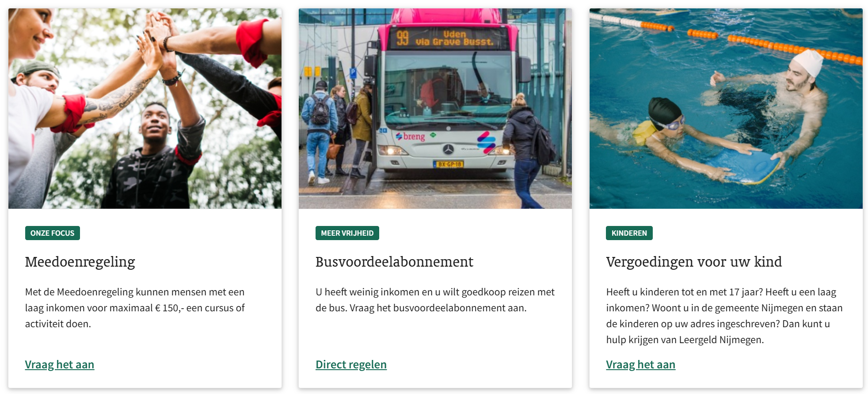Select the MEER VRIJHEID tag
Screen dimensions: 868x394
[x=347, y=233]
